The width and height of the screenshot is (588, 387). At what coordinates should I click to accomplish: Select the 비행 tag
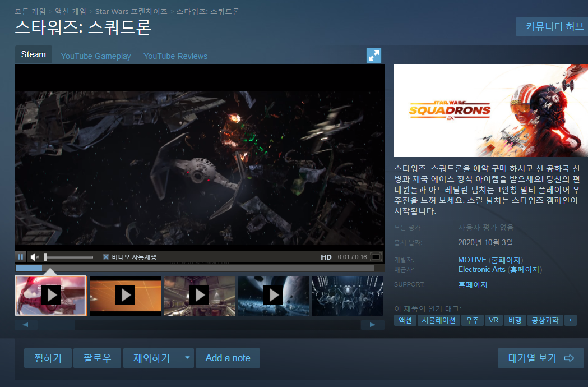[515, 320]
